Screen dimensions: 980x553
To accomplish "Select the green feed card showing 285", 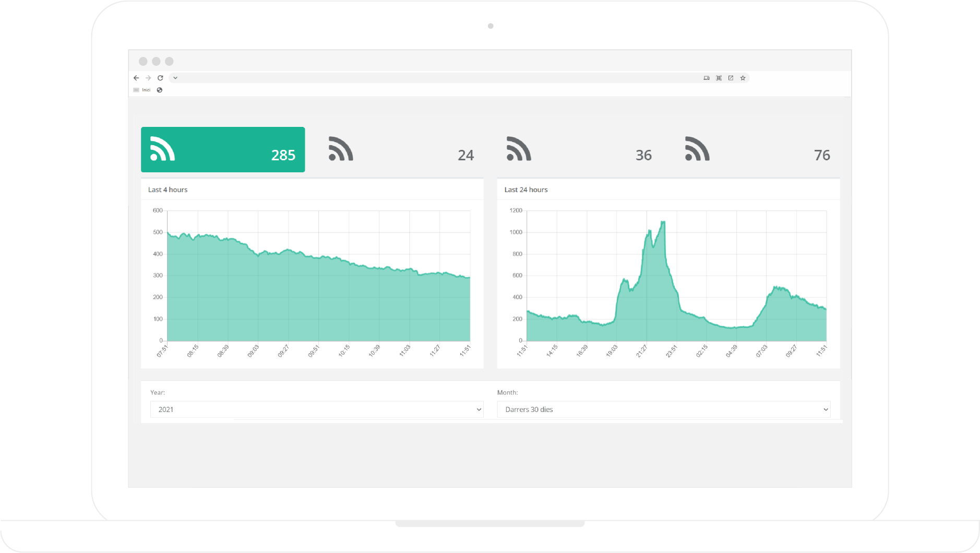I will [223, 149].
